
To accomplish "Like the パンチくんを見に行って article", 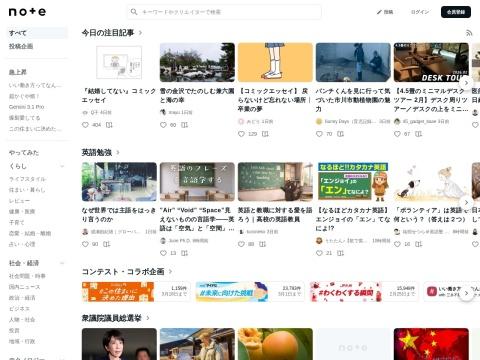I will [319, 134].
